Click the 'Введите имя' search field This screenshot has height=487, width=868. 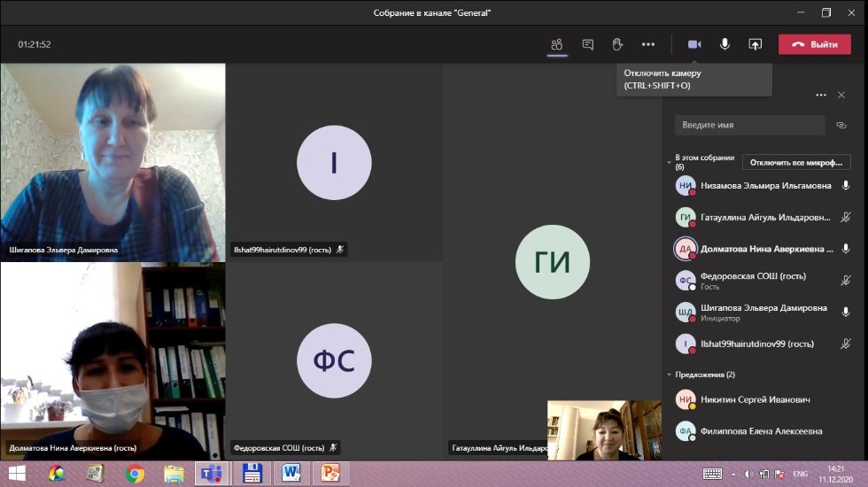[749, 126]
